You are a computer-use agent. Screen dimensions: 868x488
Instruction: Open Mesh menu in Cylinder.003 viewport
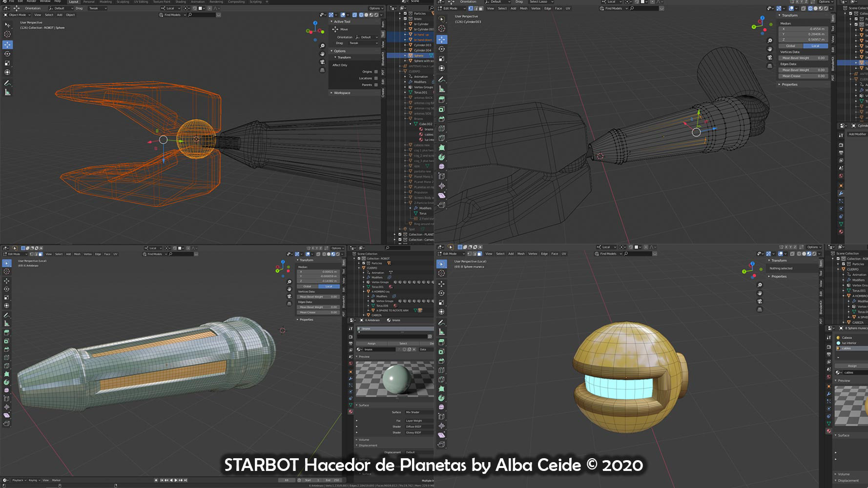[524, 8]
